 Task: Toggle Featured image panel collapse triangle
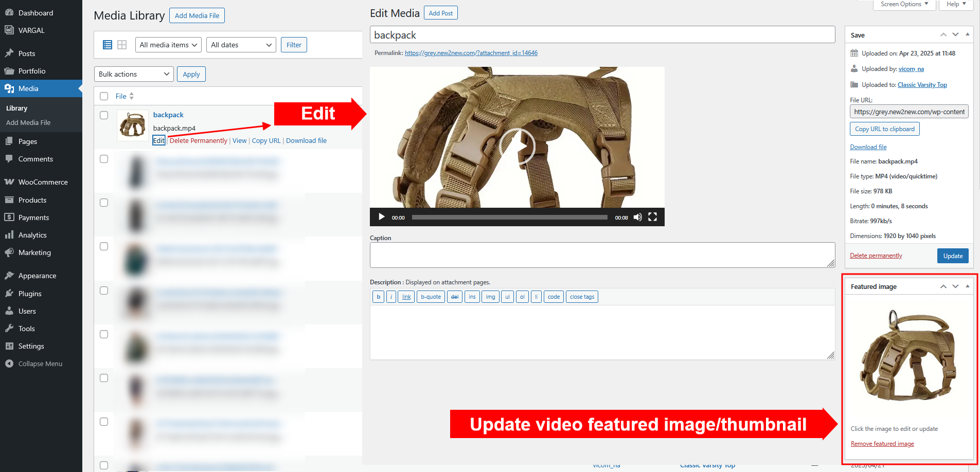968,286
